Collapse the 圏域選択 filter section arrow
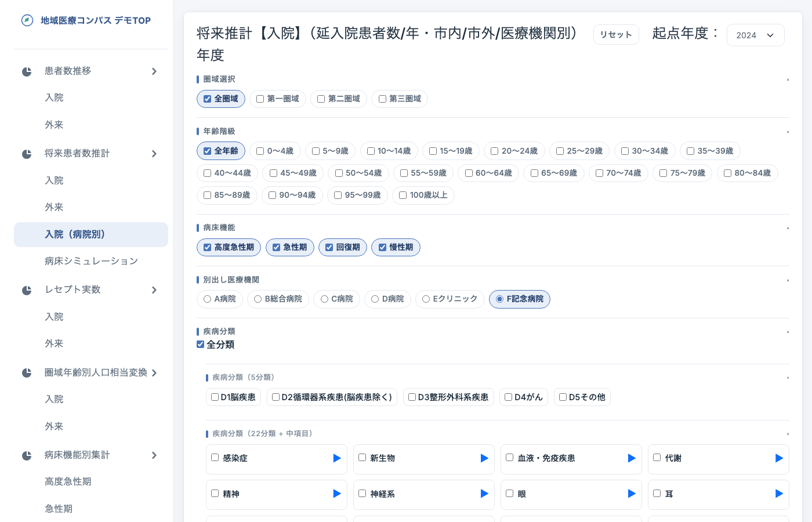The image size is (812, 522). point(788,80)
